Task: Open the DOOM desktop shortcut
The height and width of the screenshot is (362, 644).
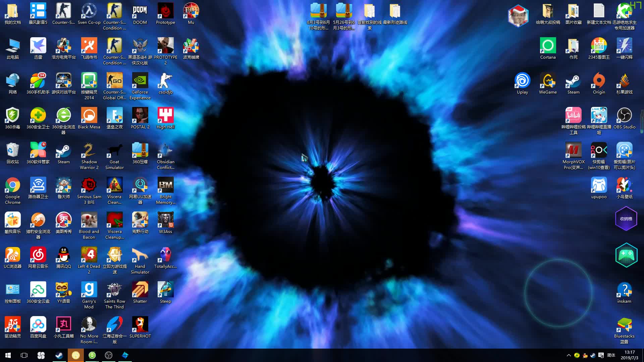Action: tap(140, 14)
